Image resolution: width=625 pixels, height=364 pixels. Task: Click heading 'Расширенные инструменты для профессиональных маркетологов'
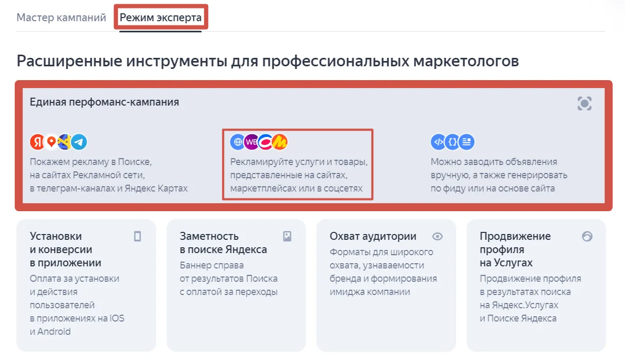pos(268,61)
